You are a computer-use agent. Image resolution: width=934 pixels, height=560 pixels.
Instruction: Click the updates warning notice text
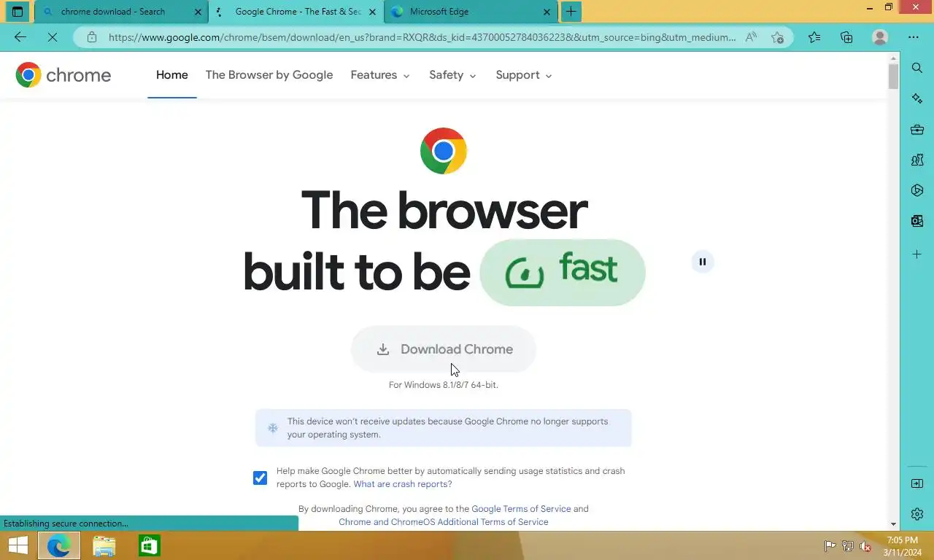coord(447,428)
